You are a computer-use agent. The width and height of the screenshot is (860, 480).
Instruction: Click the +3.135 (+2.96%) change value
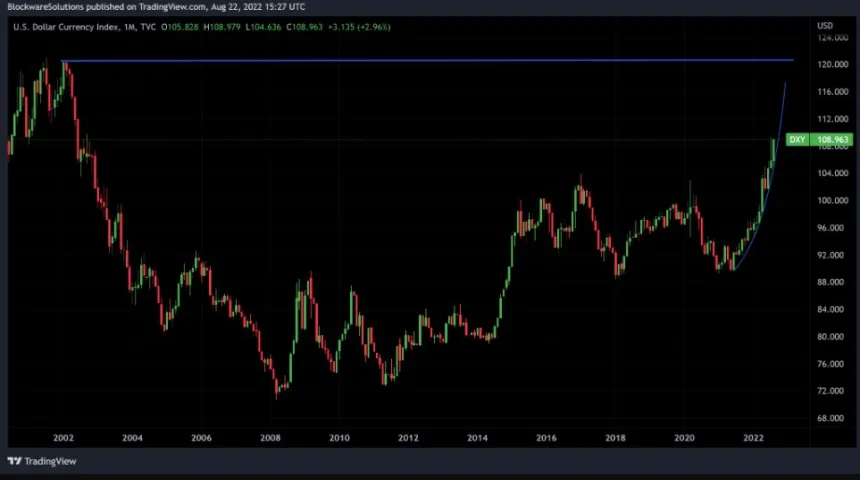pos(359,27)
